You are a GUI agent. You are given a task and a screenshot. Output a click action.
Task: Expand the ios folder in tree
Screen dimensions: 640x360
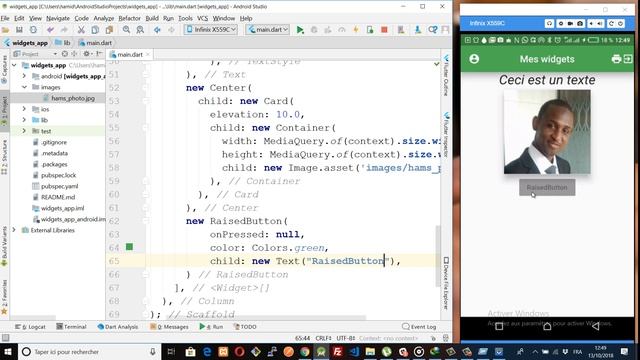[x=24, y=109]
